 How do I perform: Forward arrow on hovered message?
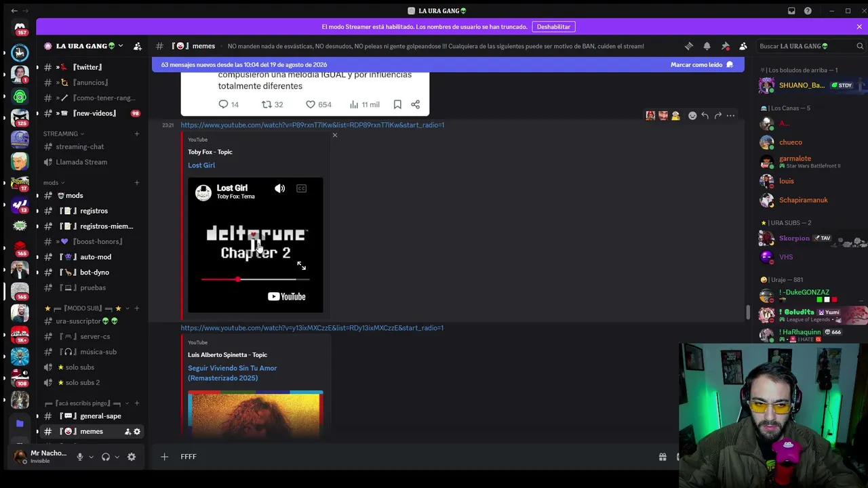(717, 116)
